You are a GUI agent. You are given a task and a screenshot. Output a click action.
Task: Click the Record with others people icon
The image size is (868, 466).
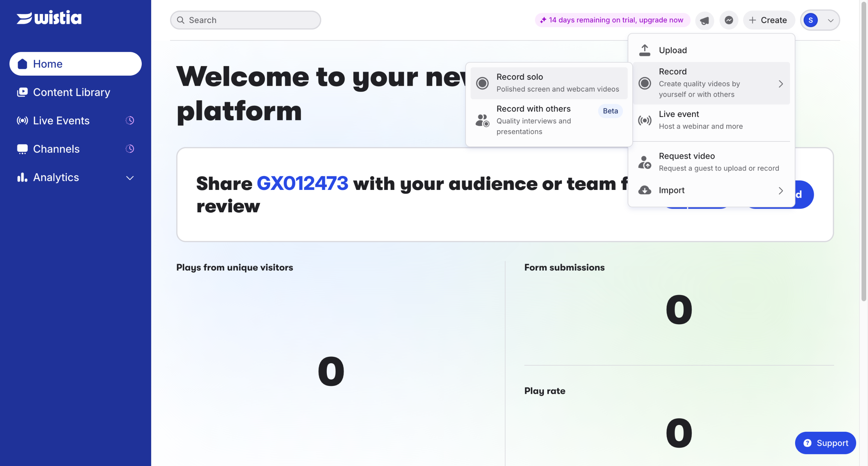pos(482,120)
